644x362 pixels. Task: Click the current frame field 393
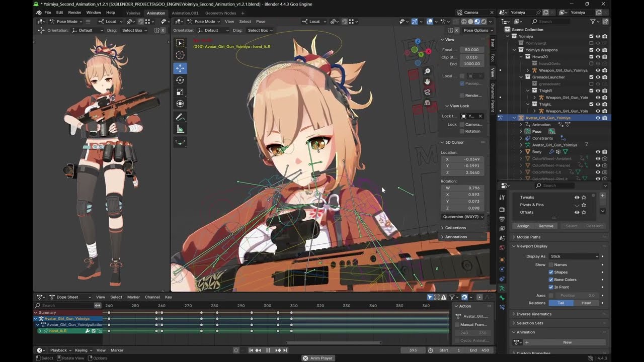[x=413, y=350]
